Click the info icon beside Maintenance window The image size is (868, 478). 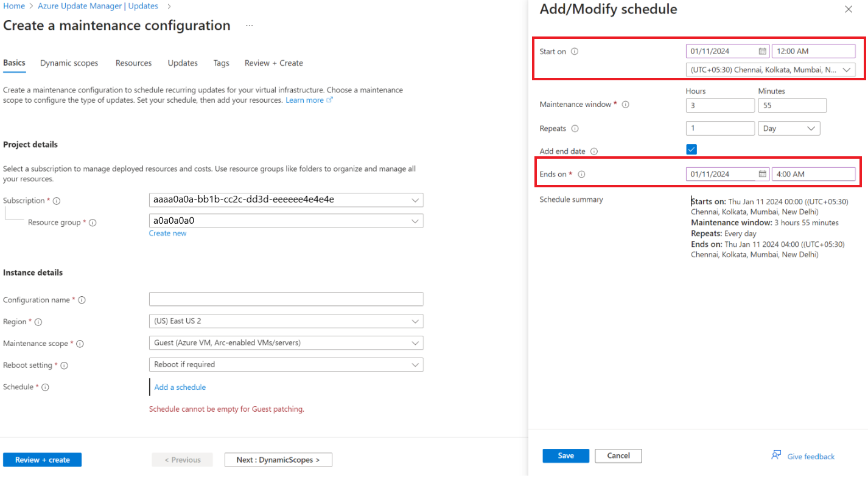[x=625, y=105]
